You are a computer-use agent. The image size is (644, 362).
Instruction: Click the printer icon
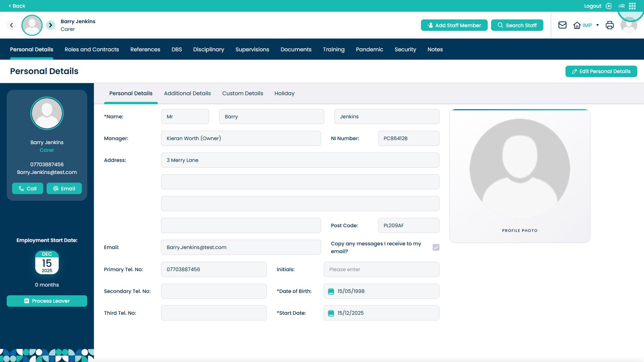pyautogui.click(x=610, y=25)
